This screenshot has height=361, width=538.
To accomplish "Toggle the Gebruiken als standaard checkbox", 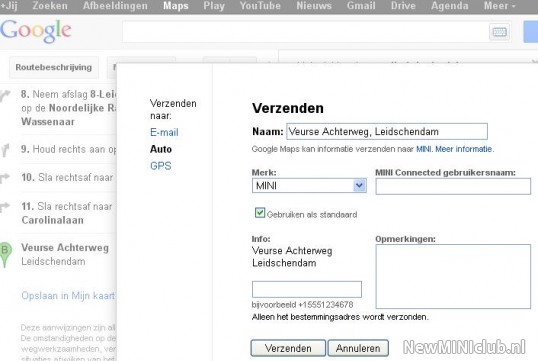I will [x=260, y=213].
